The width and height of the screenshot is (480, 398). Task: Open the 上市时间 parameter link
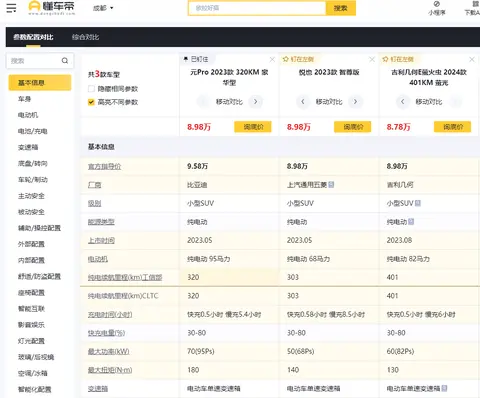101,240
